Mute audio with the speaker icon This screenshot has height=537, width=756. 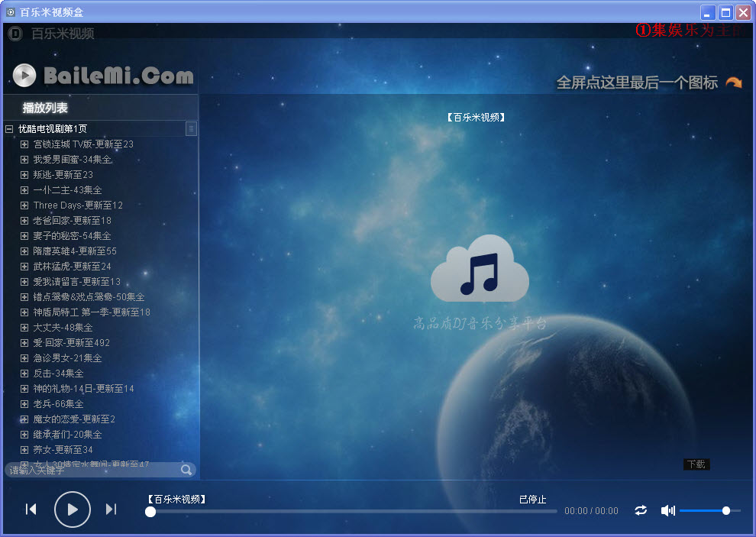point(667,510)
